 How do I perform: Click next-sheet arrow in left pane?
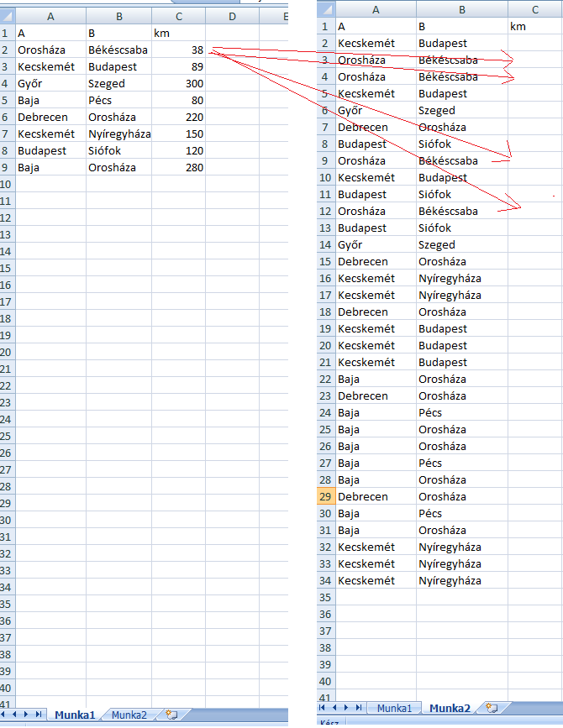point(26,715)
